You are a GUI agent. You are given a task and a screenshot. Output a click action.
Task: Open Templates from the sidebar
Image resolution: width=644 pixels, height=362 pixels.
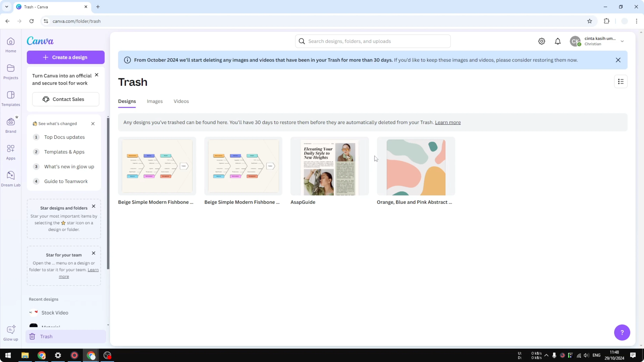[10, 98]
